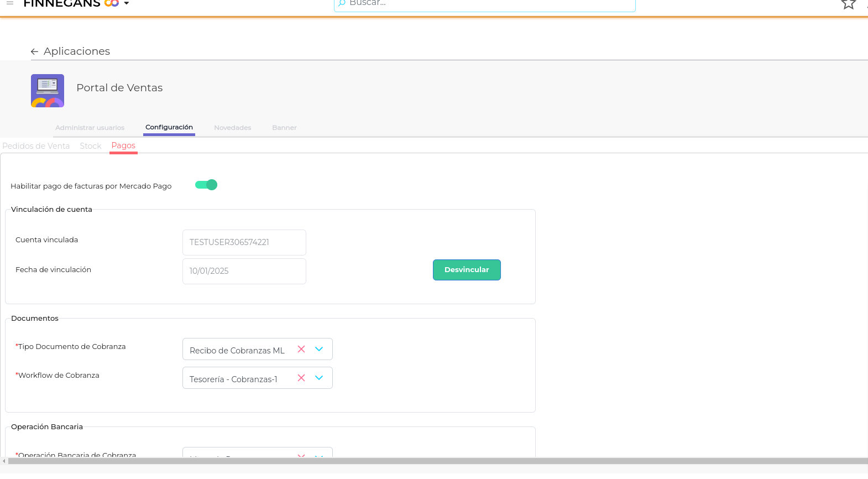Click the magnifier icon in the search box

342,3
